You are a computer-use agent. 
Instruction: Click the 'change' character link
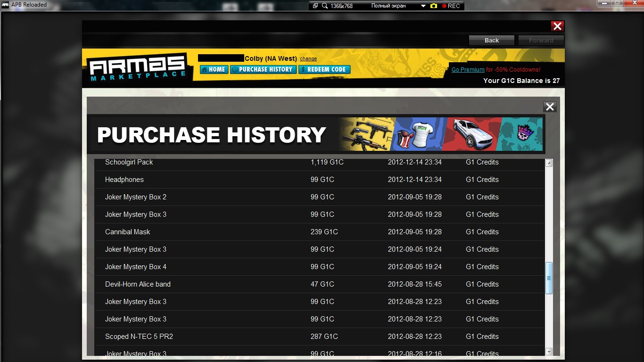(x=308, y=59)
